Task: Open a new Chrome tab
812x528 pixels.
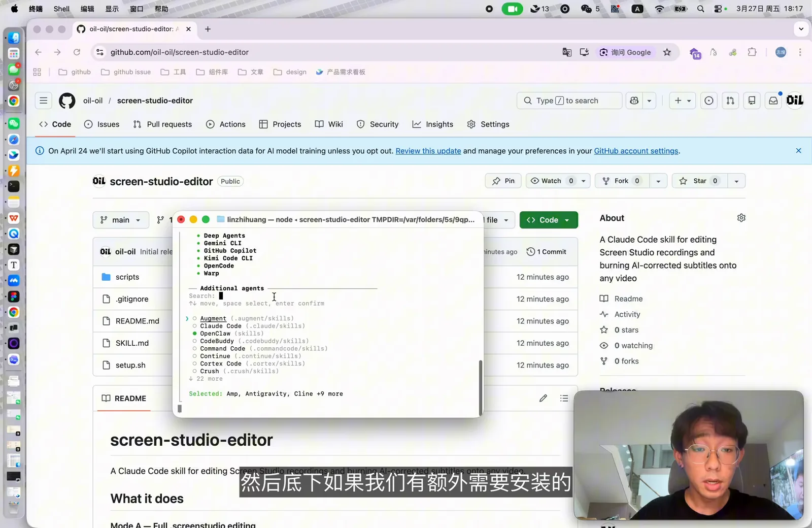Action: [x=208, y=29]
